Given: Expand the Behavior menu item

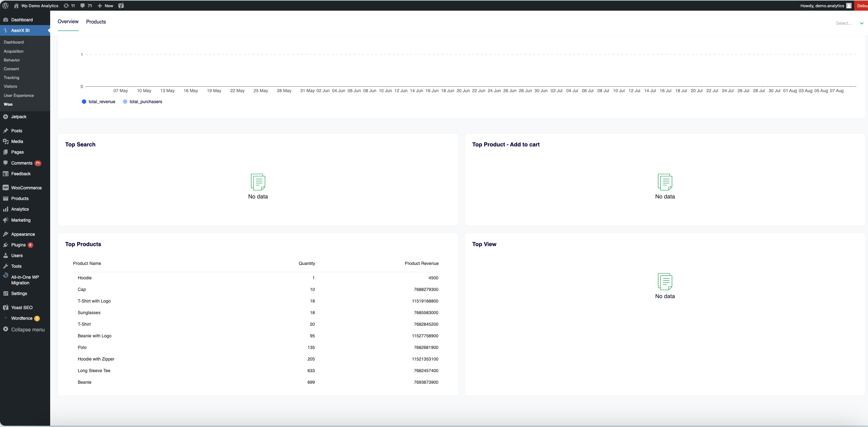Looking at the screenshot, I should (12, 60).
